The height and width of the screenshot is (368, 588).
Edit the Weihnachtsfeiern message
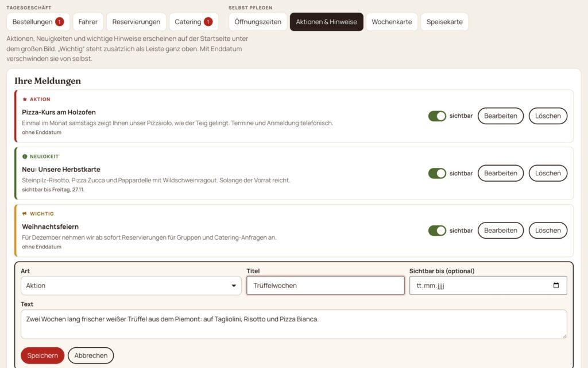(x=501, y=231)
